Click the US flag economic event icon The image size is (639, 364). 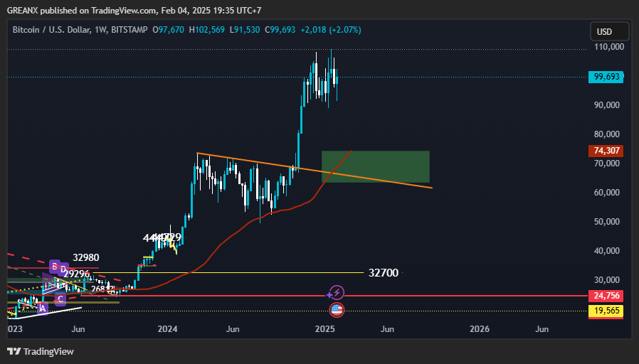336,310
